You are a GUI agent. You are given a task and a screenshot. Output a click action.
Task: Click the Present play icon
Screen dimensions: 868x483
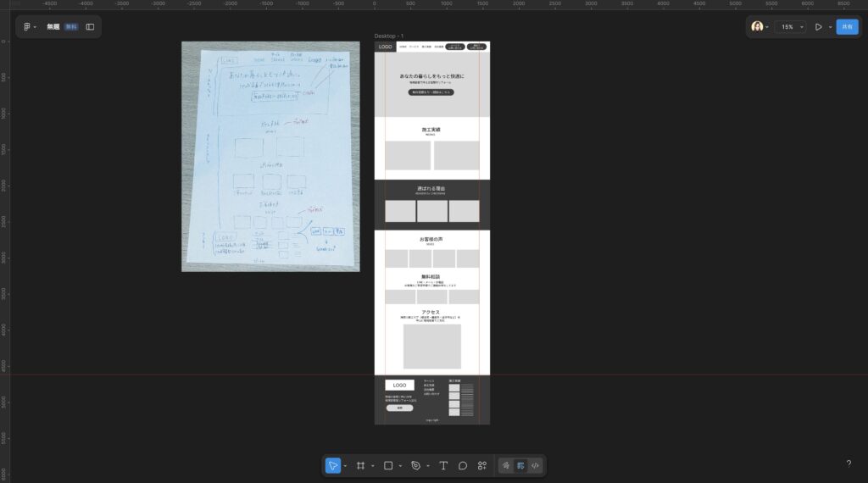pyautogui.click(x=818, y=27)
